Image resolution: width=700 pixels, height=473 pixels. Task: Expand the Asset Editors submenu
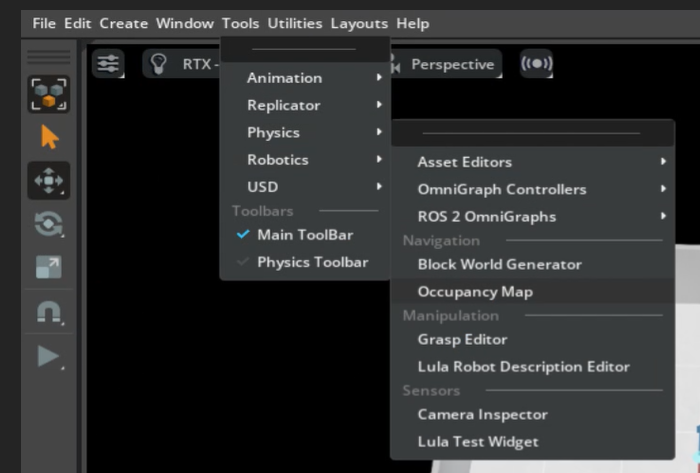pyautogui.click(x=533, y=162)
